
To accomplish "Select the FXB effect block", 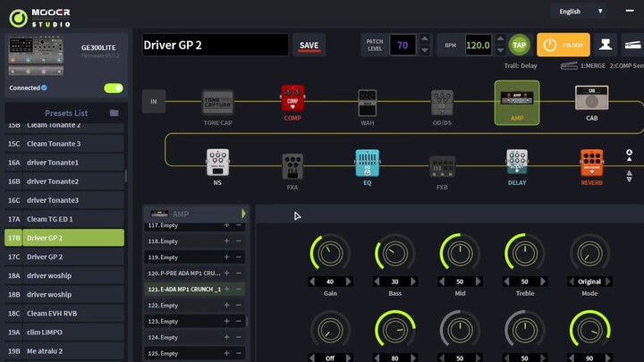I will (442, 166).
